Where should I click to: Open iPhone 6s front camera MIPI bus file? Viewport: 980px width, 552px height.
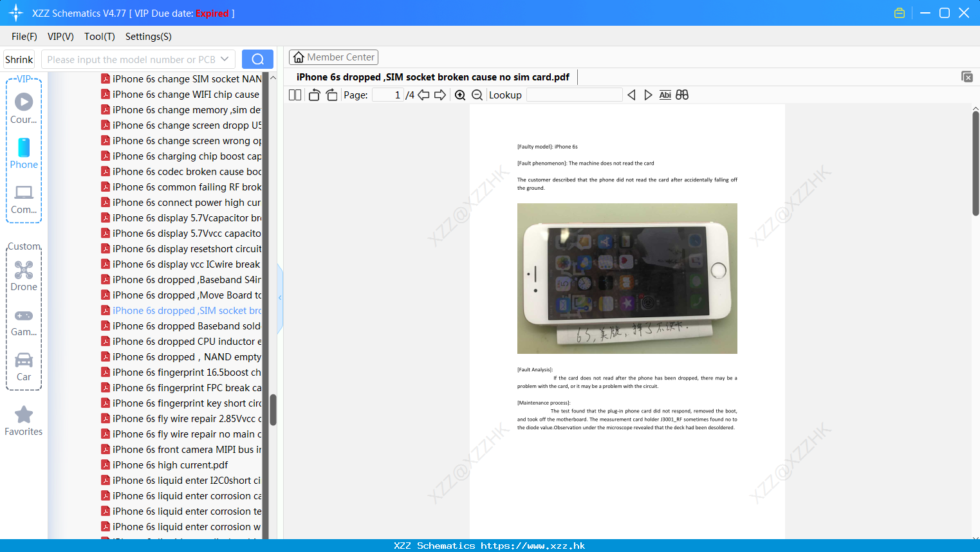(181, 450)
